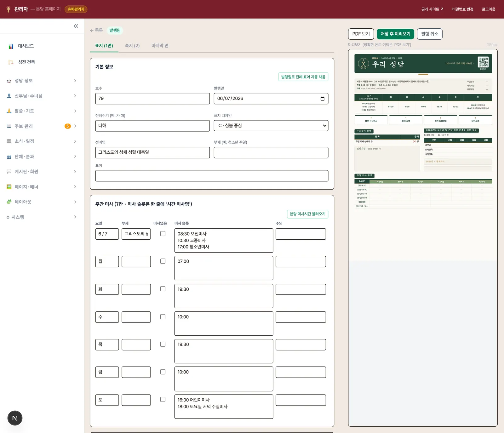
Task: Switch to the 속지 (2) tab
Action: point(132,46)
